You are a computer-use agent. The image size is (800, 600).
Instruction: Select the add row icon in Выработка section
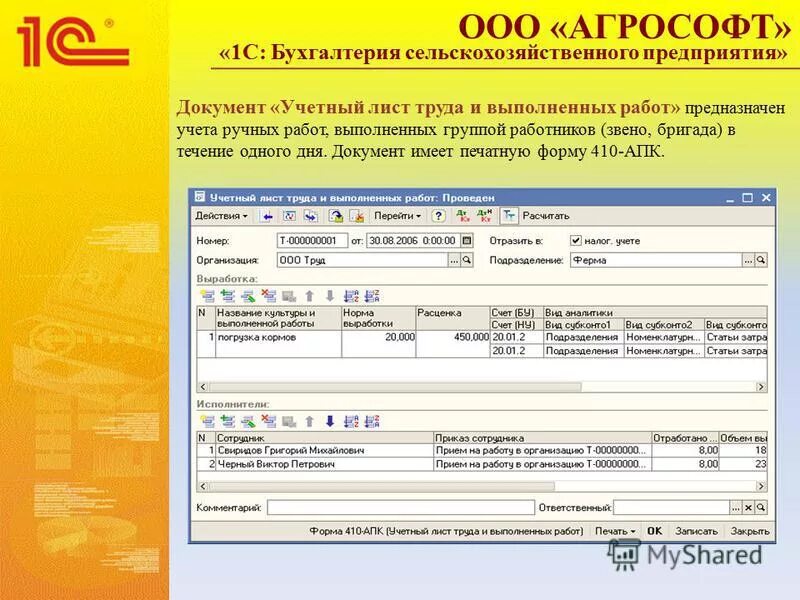(208, 296)
